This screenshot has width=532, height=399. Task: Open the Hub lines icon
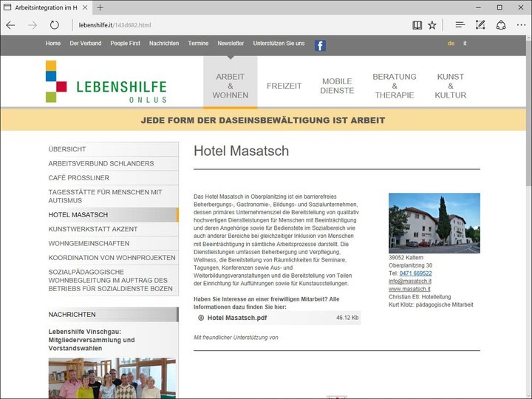coord(460,25)
